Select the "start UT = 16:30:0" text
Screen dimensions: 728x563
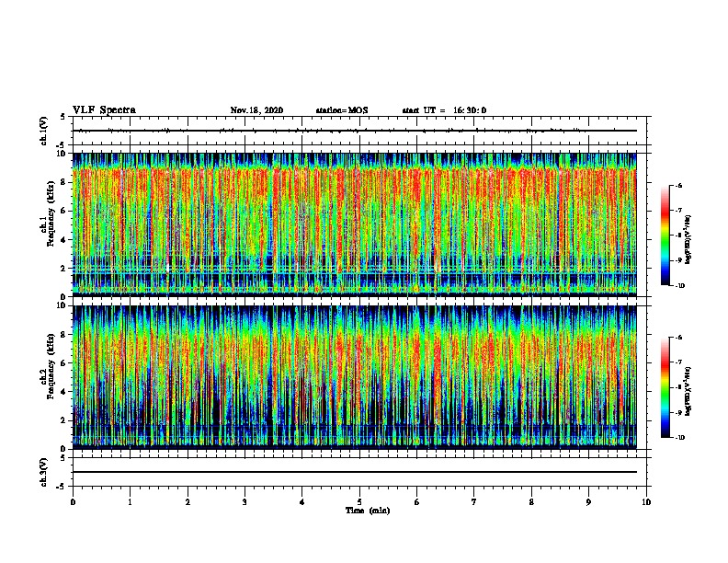click(444, 110)
